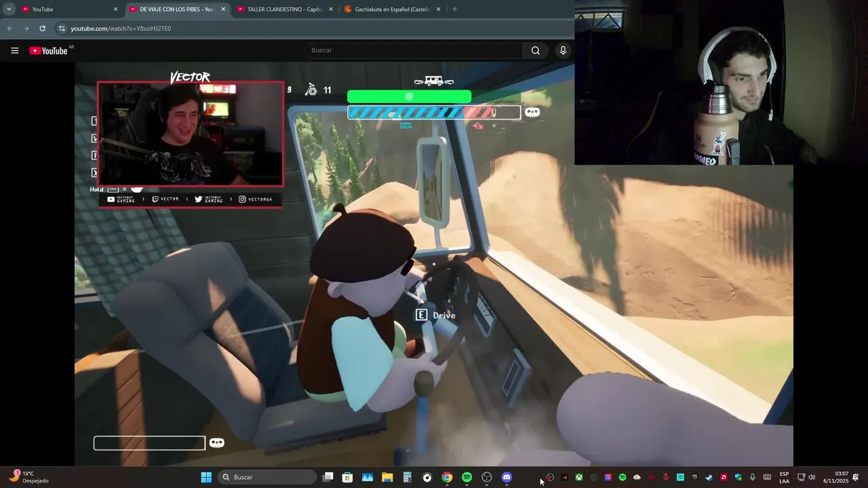Open the Xbox tray icon

click(579, 477)
